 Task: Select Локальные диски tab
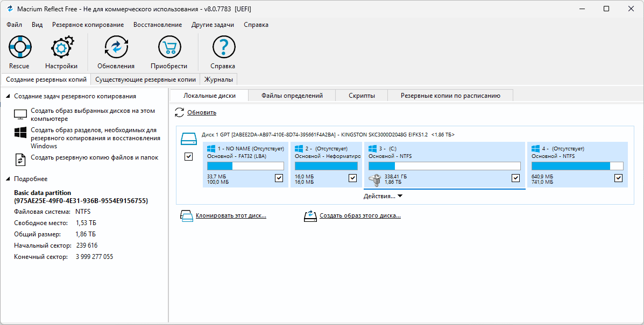[209, 96]
